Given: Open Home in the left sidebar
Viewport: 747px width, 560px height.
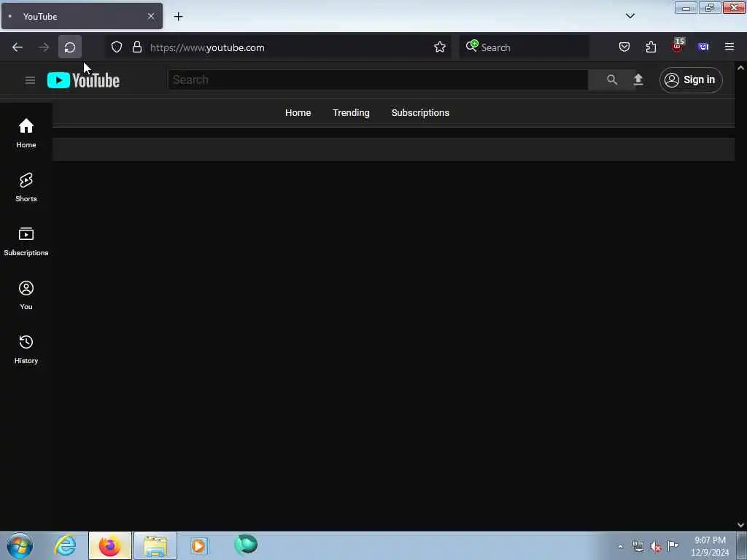Looking at the screenshot, I should click(26, 133).
